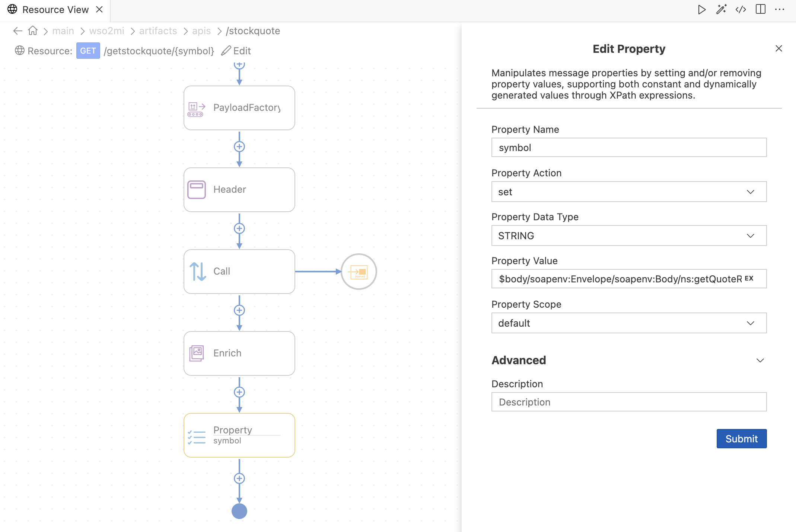
Task: Go to home via house icon
Action: [x=33, y=31]
